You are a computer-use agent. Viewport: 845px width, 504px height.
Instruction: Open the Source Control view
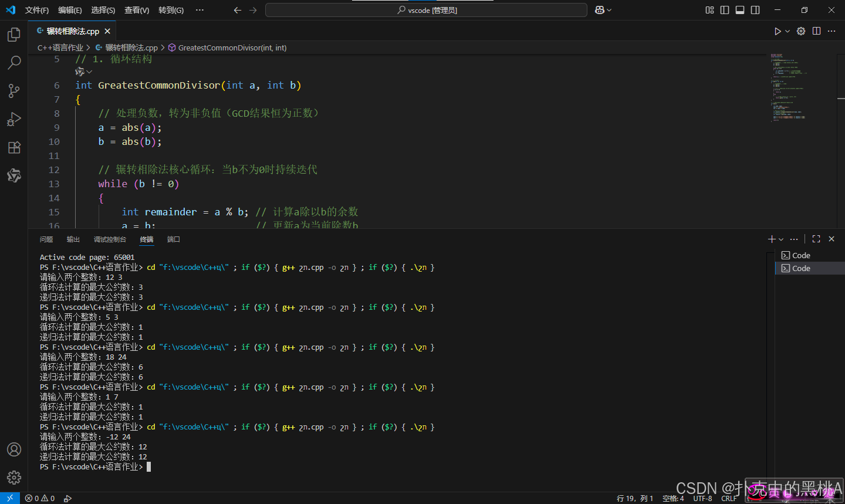coord(14,90)
